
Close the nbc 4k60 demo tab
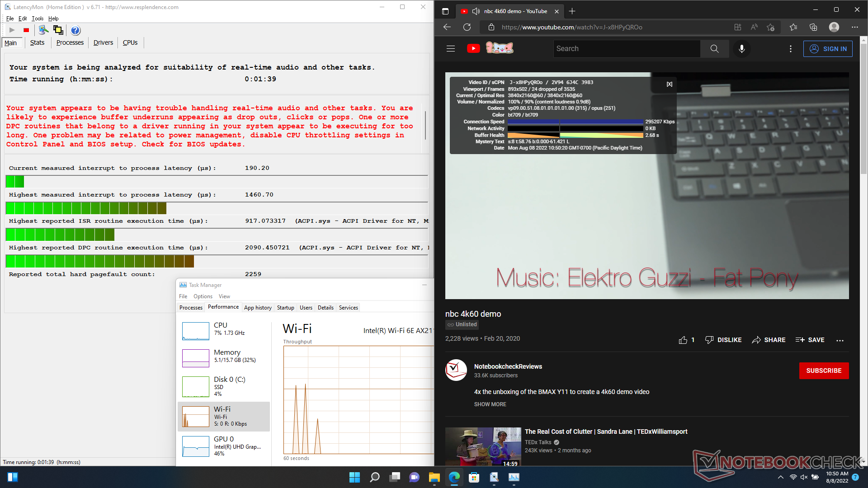coord(557,11)
